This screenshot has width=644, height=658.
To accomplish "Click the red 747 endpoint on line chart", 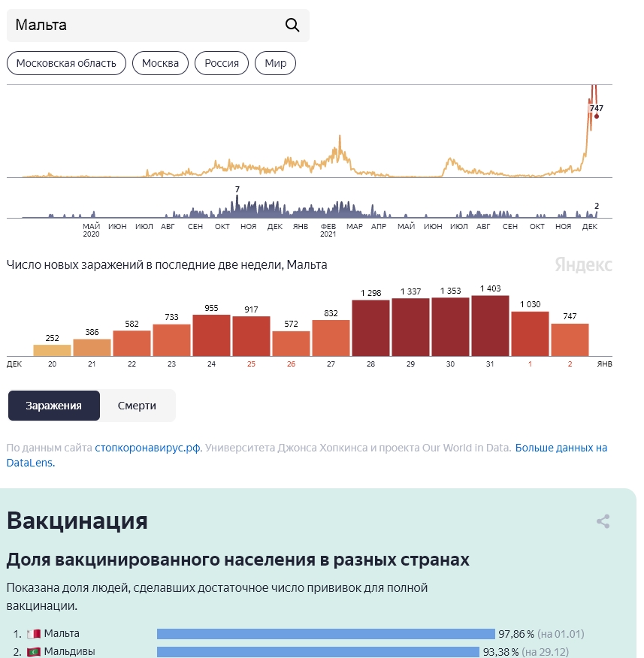I will [597, 116].
